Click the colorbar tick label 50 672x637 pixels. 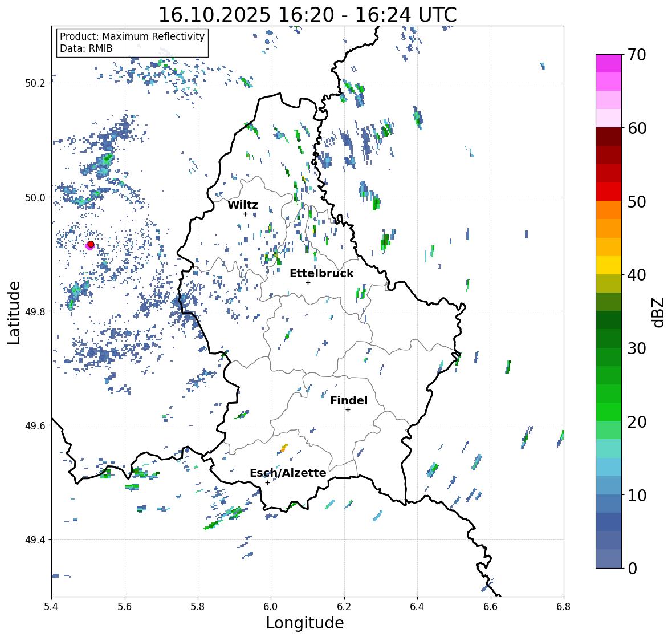click(637, 201)
